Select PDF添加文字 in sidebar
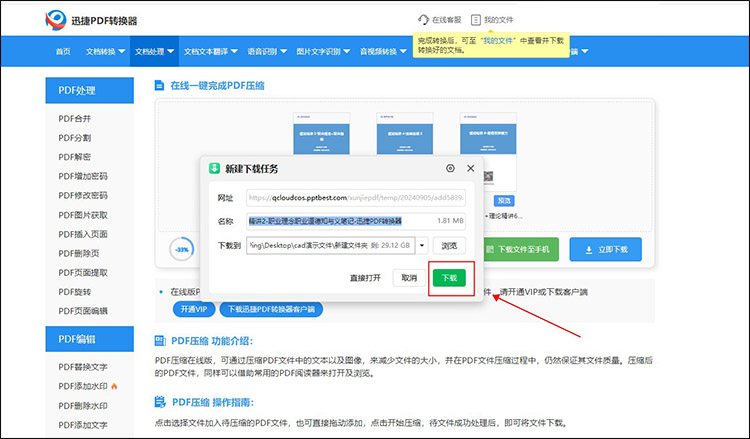The width and height of the screenshot is (750, 439). [83, 425]
